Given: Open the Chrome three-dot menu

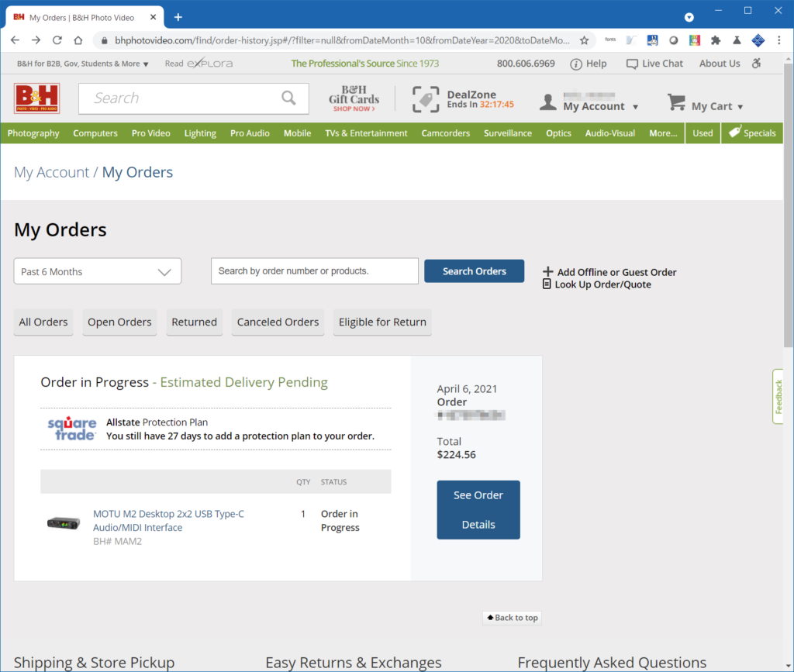Looking at the screenshot, I should click(778, 40).
